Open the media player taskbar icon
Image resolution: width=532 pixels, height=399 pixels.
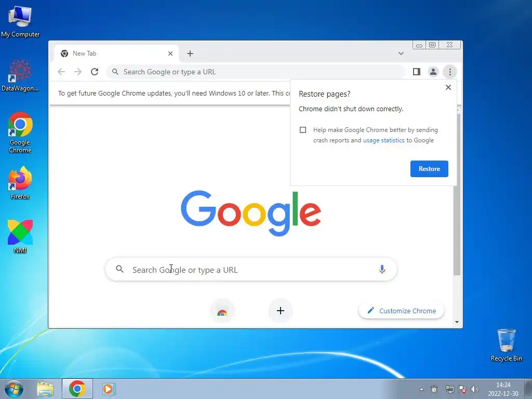(109, 389)
